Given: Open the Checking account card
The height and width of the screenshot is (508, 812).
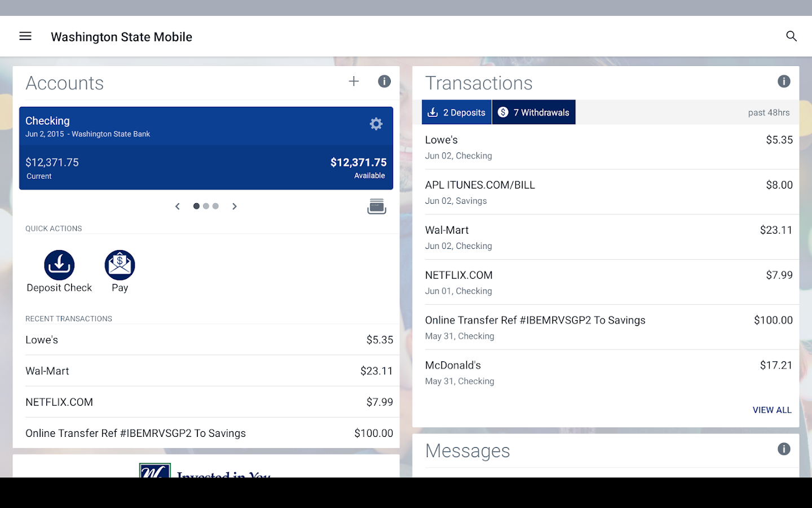Looking at the screenshot, I should pos(206,148).
